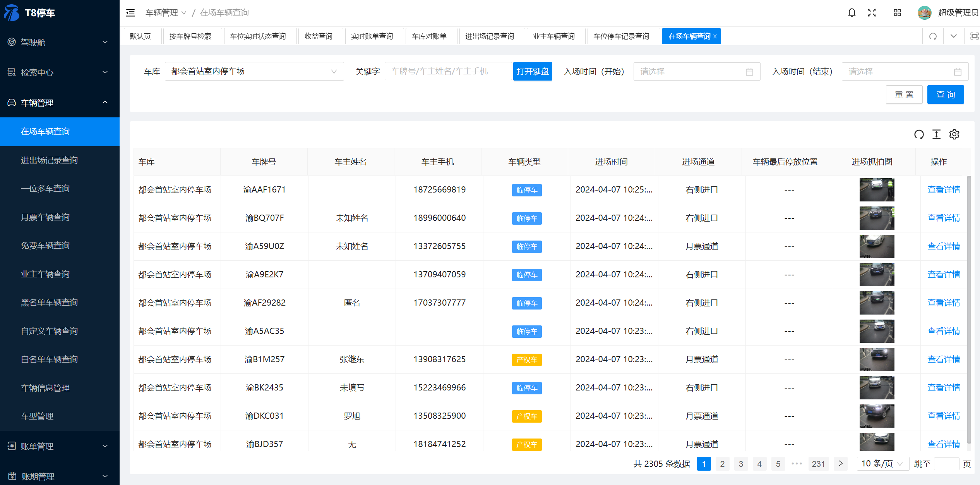Click the 查询 search button
The image size is (980, 485).
click(x=945, y=95)
